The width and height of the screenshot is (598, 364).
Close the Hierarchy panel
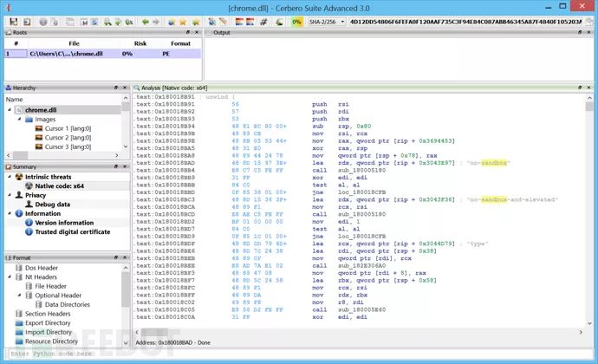pyautogui.click(x=125, y=88)
